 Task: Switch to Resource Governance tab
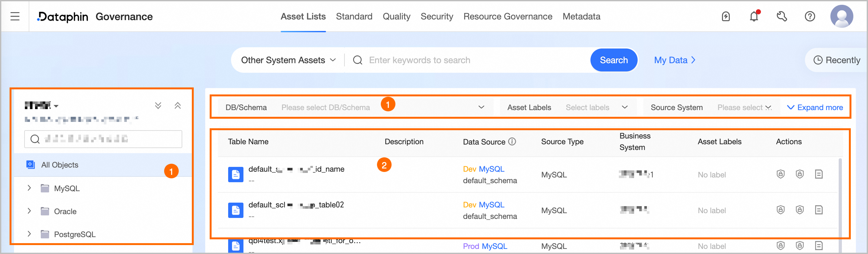pos(508,16)
